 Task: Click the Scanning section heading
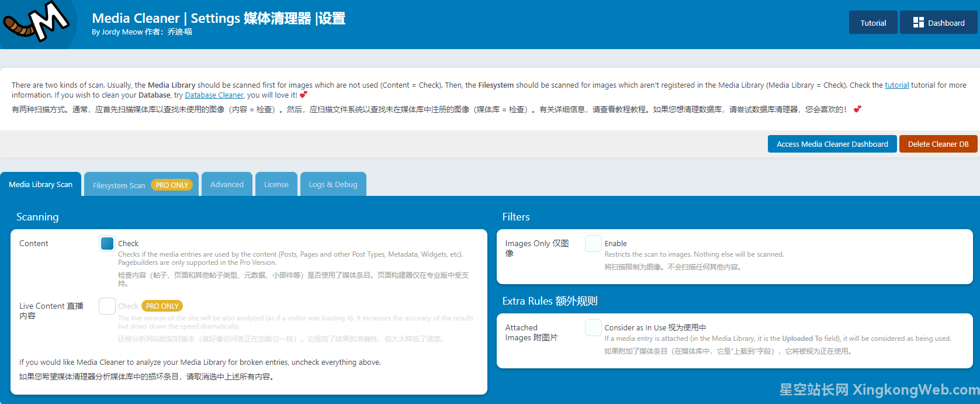point(37,217)
